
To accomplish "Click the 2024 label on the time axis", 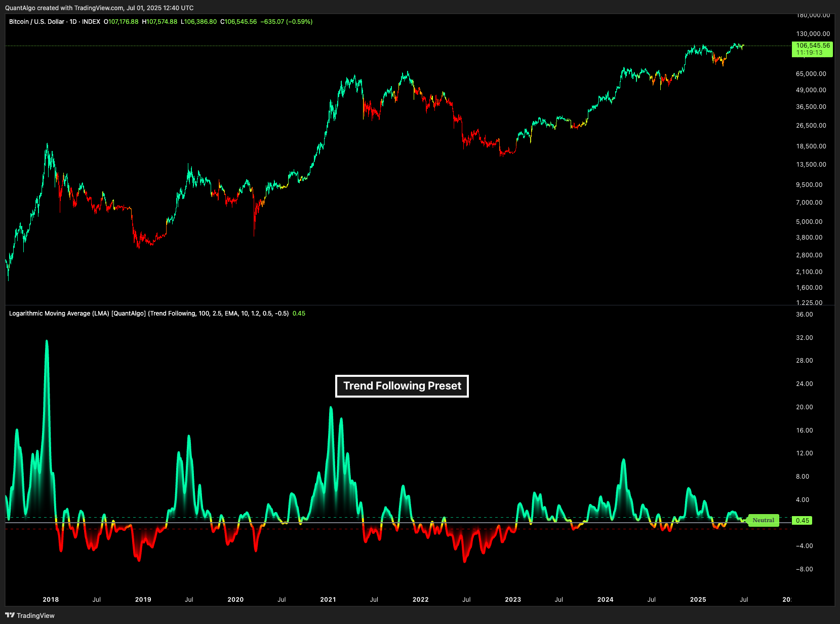I will pyautogui.click(x=606, y=600).
